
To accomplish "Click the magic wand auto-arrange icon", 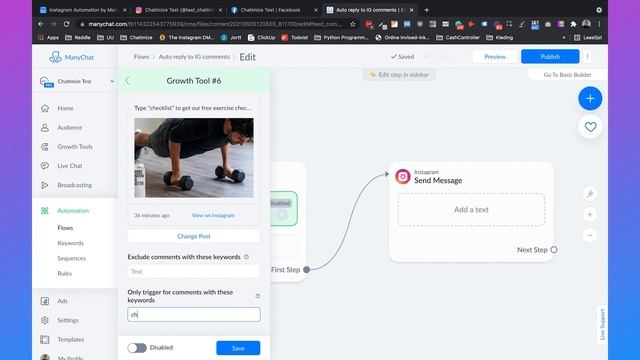I will coord(590,194).
